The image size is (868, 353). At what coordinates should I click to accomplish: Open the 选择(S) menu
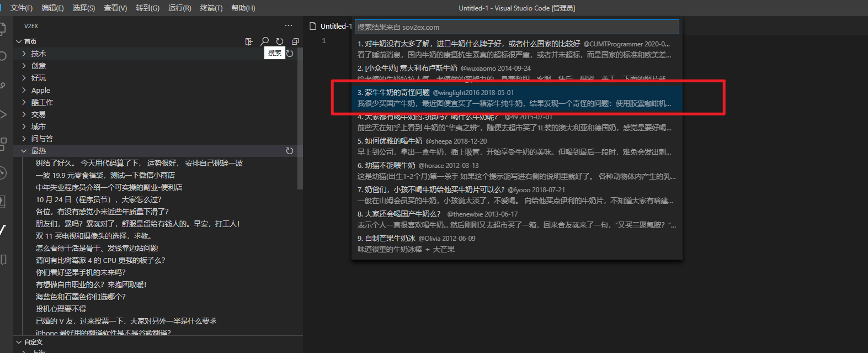click(84, 8)
